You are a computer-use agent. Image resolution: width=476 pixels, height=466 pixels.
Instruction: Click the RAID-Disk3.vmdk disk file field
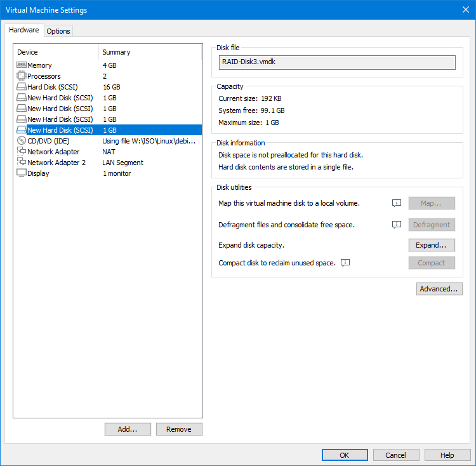point(336,62)
